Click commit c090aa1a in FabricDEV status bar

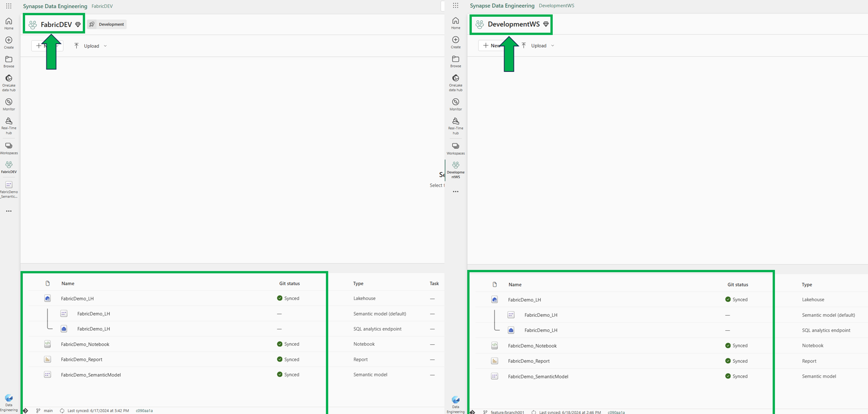[x=144, y=411]
